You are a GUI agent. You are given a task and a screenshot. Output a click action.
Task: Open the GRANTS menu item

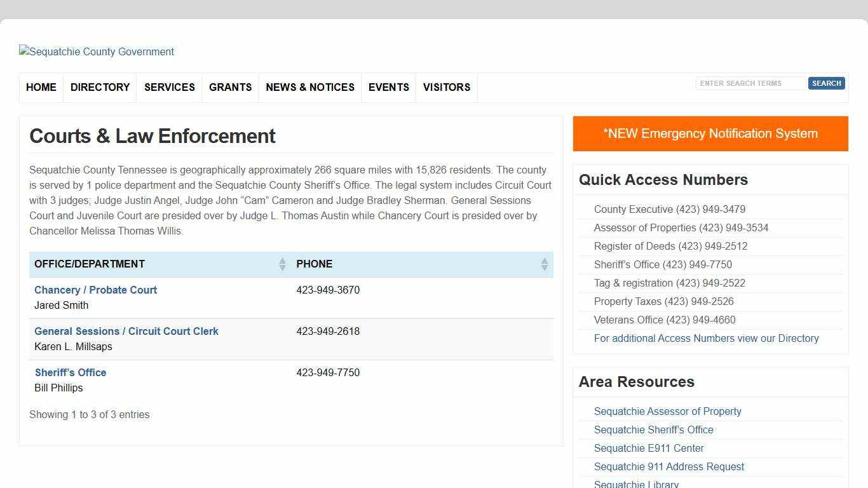(230, 87)
